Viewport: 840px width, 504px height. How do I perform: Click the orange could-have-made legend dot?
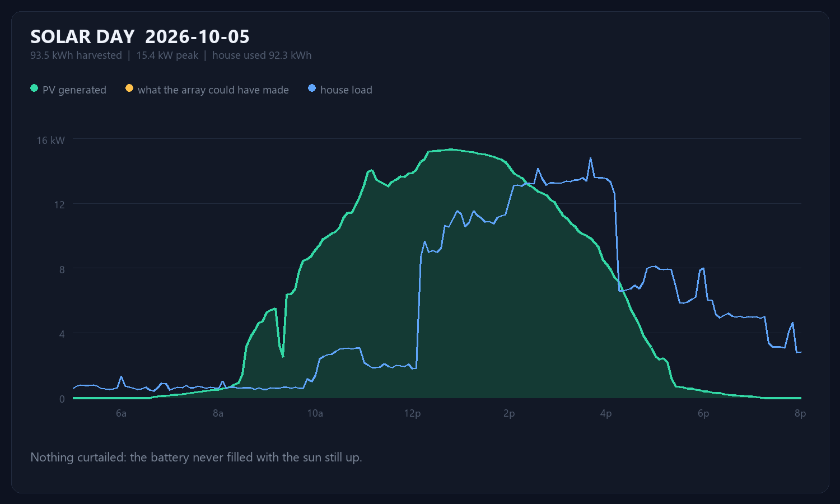coord(129,88)
